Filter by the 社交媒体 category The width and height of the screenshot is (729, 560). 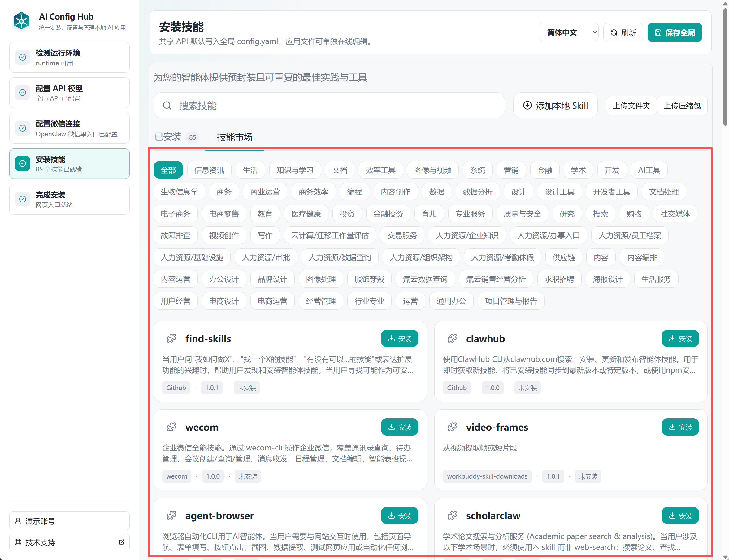[x=675, y=214]
